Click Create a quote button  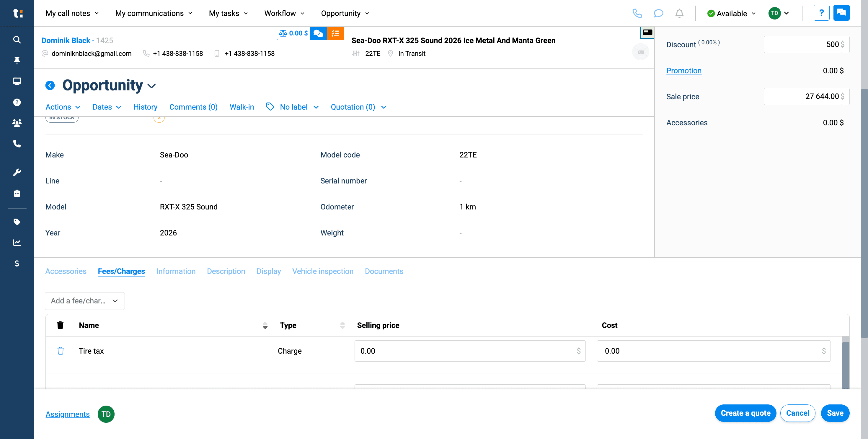tap(745, 413)
